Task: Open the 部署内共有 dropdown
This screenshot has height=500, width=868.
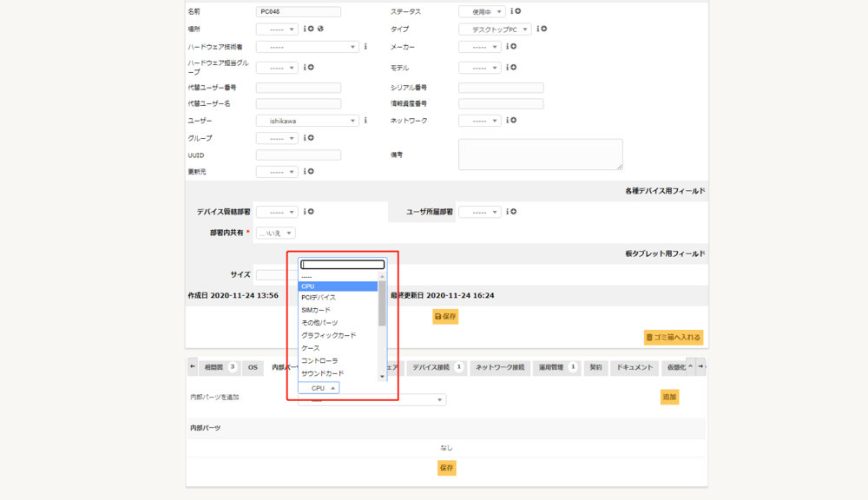Action: tap(276, 233)
